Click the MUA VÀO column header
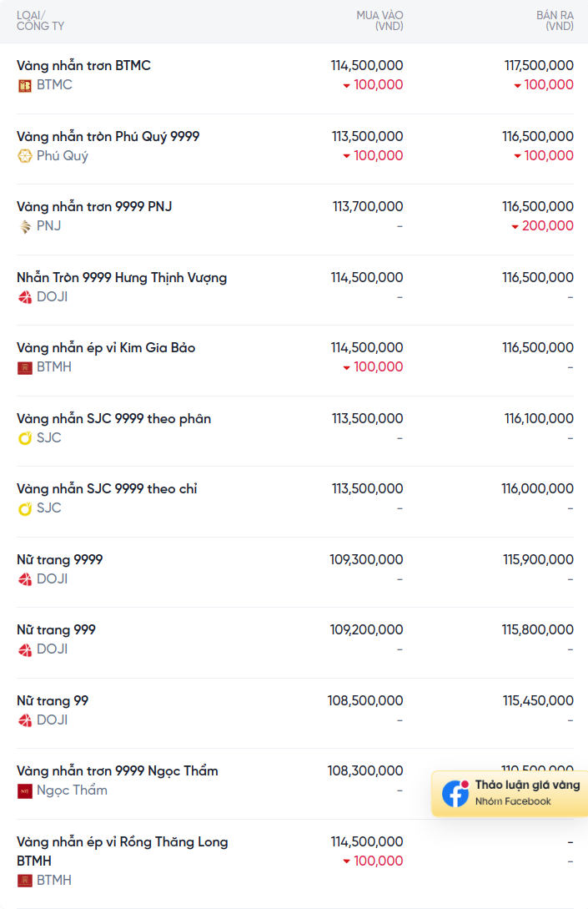 click(379, 21)
